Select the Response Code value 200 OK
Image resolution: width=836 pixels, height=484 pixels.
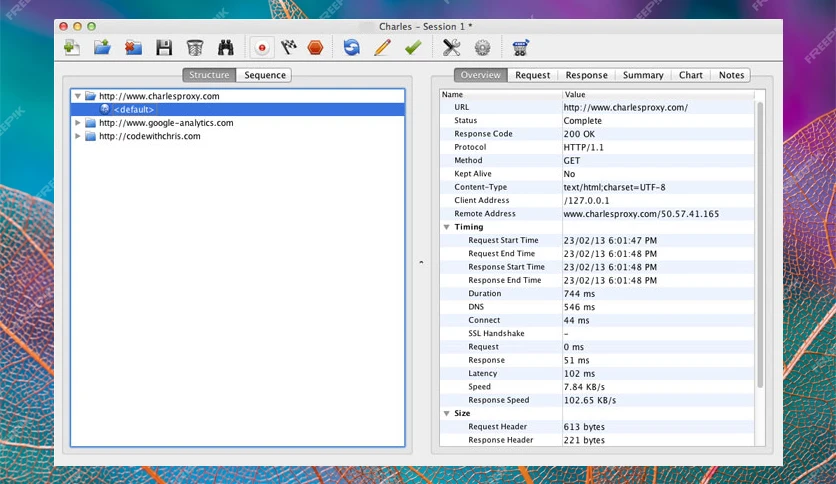[579, 134]
